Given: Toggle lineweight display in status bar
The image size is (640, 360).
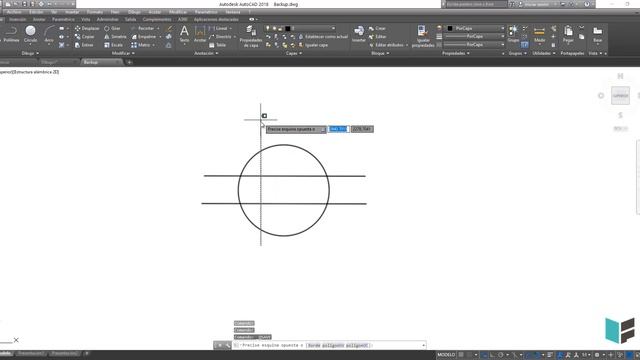Looking at the screenshot, I should [x=550, y=355].
